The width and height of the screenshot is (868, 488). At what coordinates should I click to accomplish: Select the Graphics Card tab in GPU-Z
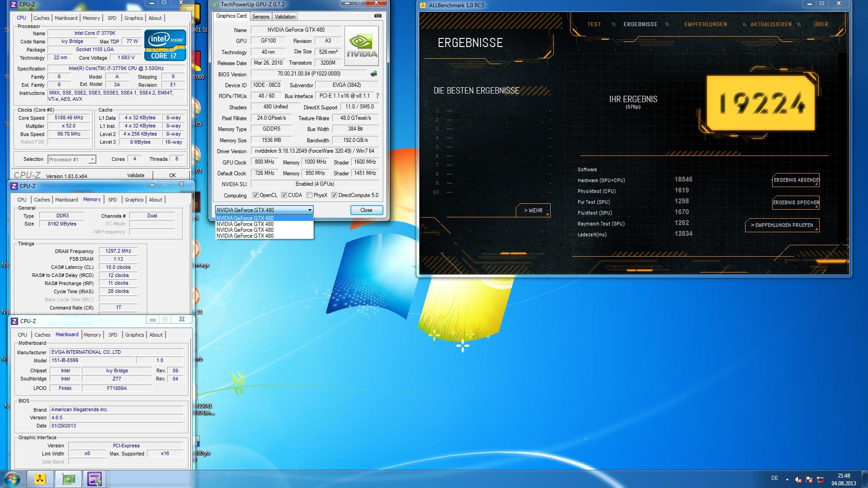(231, 16)
